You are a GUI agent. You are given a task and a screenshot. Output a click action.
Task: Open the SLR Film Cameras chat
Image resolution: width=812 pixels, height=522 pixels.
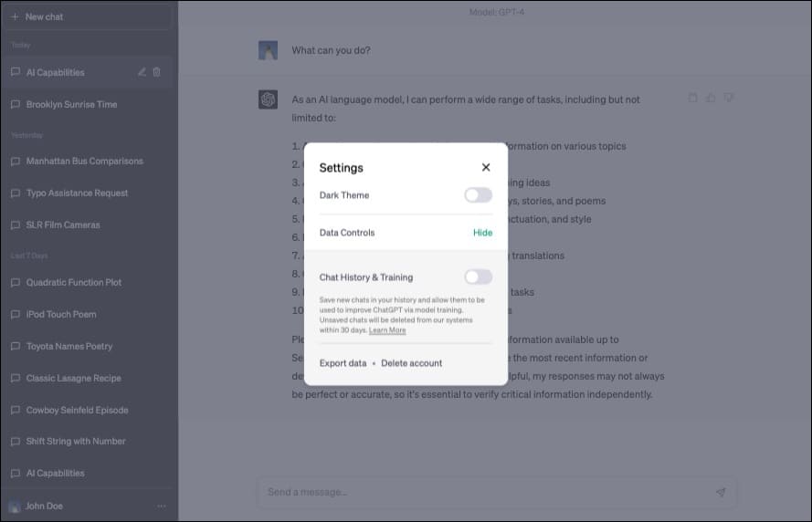pos(87,225)
